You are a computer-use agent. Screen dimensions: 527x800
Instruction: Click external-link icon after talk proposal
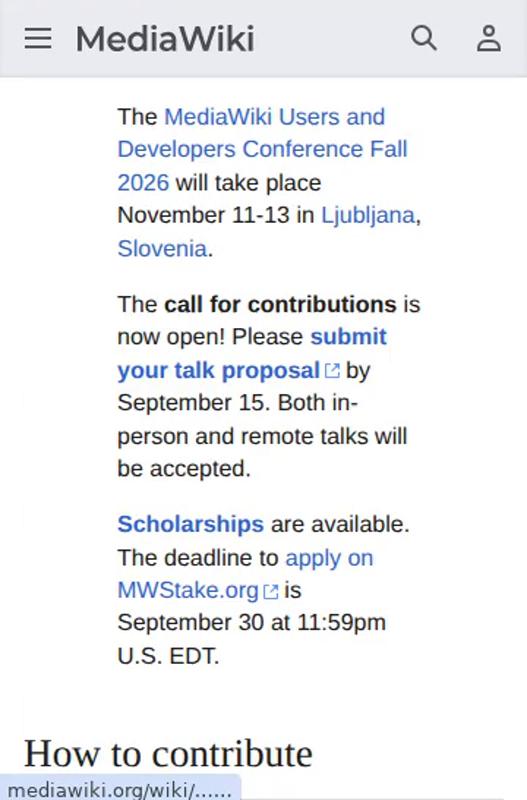pos(332,370)
